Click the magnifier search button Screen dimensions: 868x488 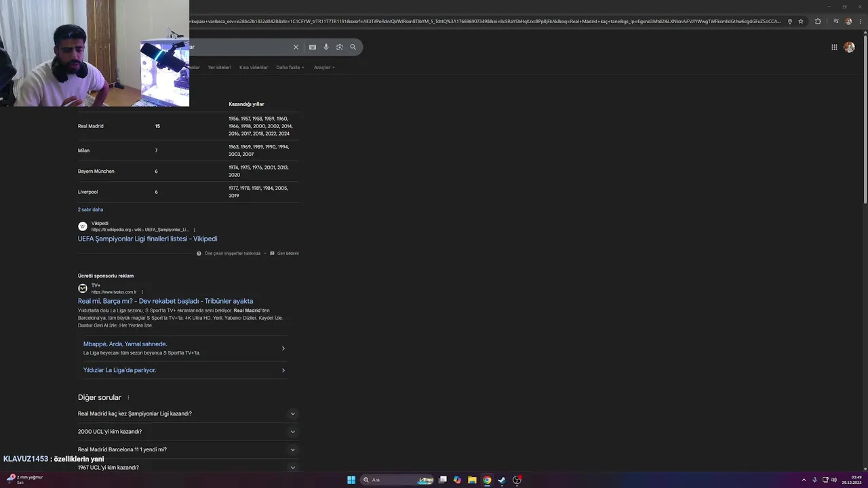click(353, 47)
